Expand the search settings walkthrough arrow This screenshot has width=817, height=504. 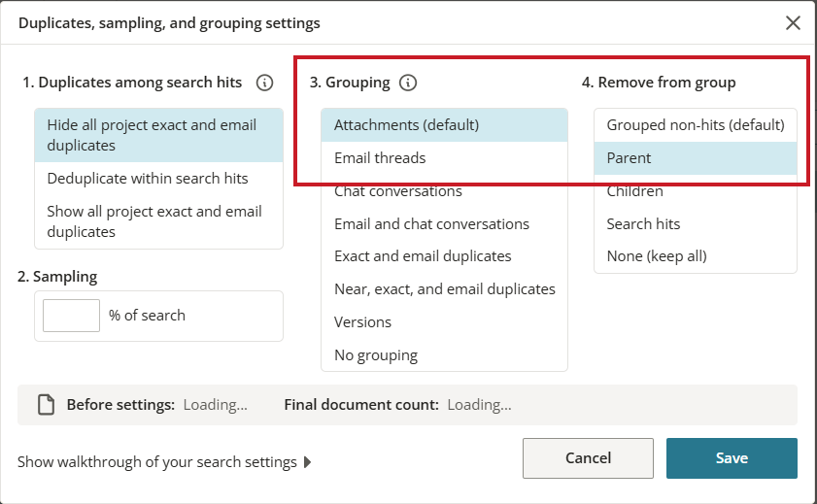pyautogui.click(x=307, y=462)
